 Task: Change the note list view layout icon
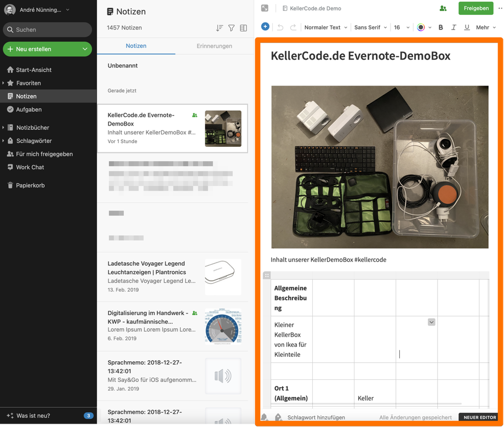[243, 28]
